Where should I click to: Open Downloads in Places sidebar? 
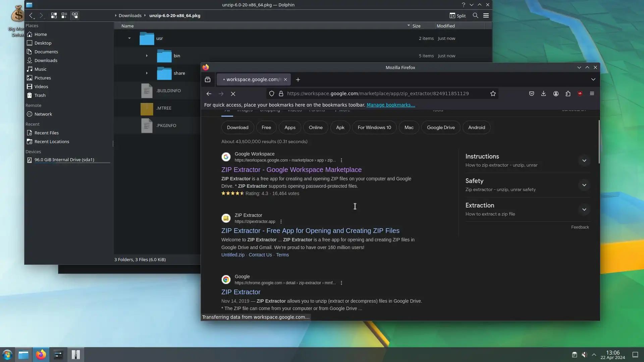[x=46, y=60]
